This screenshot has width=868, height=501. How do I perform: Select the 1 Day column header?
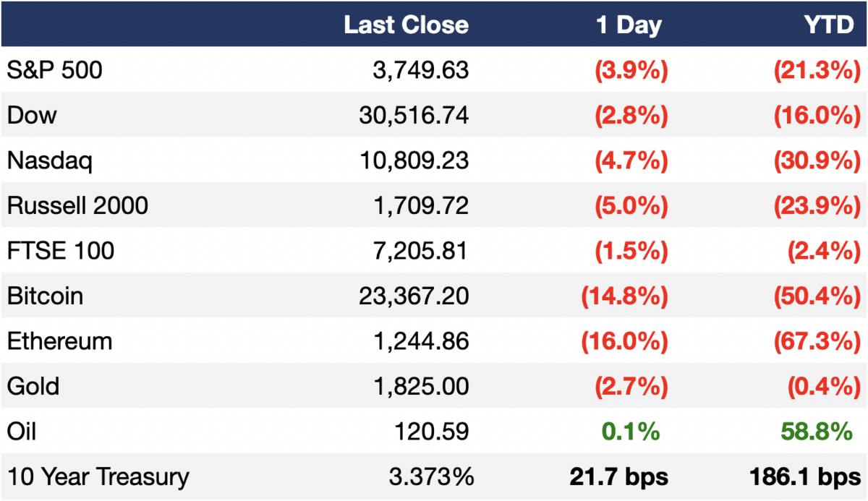[x=629, y=25]
